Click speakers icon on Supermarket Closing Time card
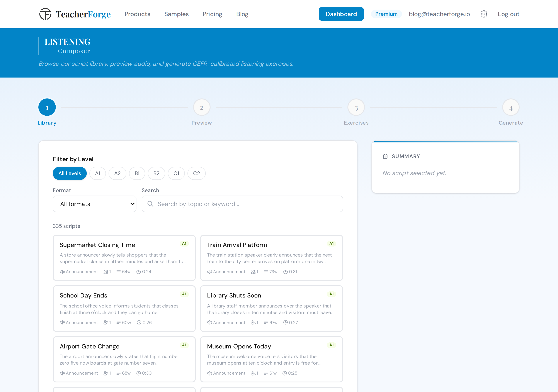The height and width of the screenshot is (392, 558). pyautogui.click(x=106, y=272)
